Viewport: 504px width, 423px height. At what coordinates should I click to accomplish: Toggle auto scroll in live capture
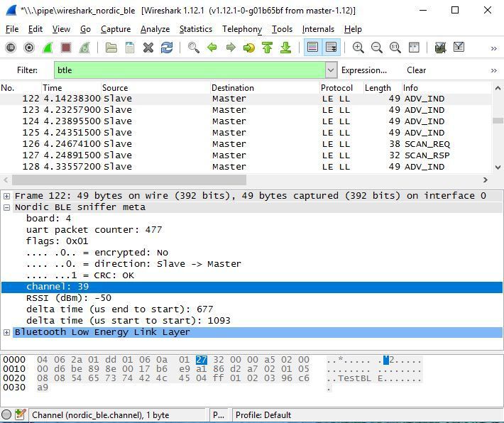point(331,48)
